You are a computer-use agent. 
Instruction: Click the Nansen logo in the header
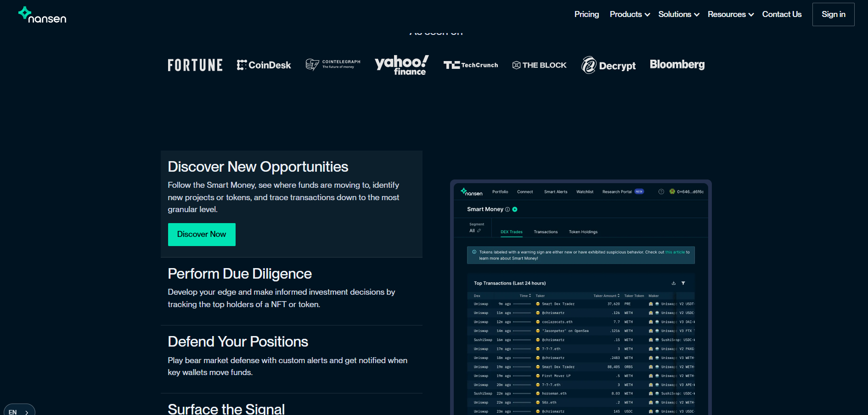42,15
